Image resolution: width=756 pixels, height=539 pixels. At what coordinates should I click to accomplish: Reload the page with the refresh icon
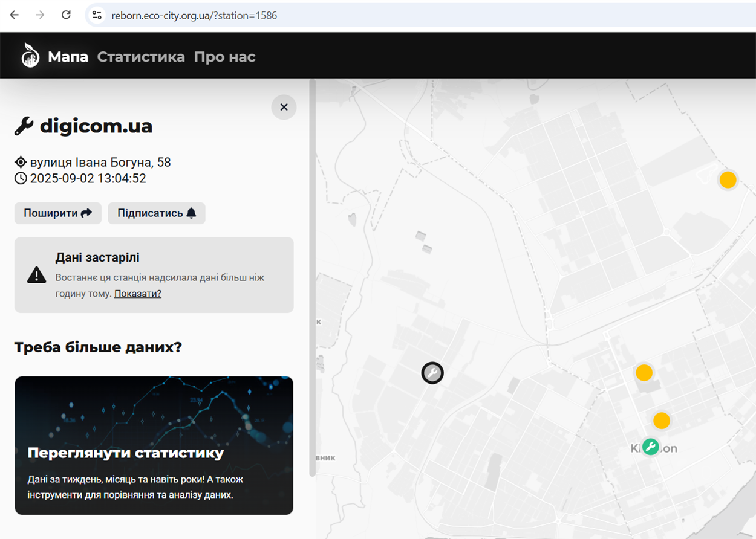point(67,15)
